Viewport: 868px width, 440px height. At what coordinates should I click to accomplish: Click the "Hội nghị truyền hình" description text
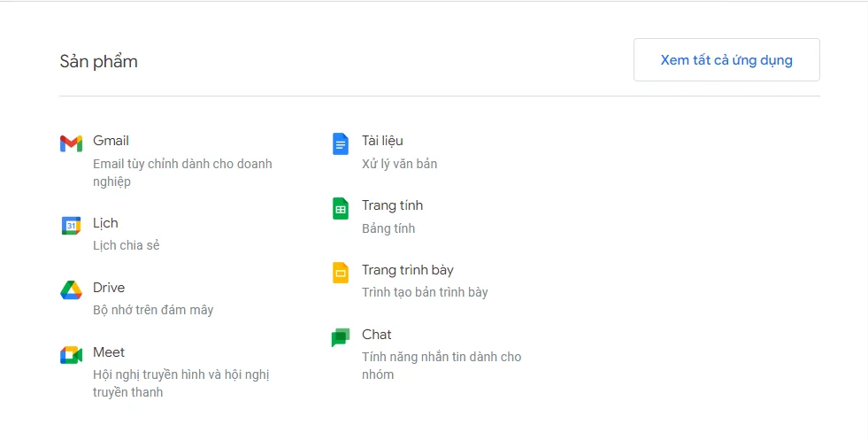pos(181,383)
